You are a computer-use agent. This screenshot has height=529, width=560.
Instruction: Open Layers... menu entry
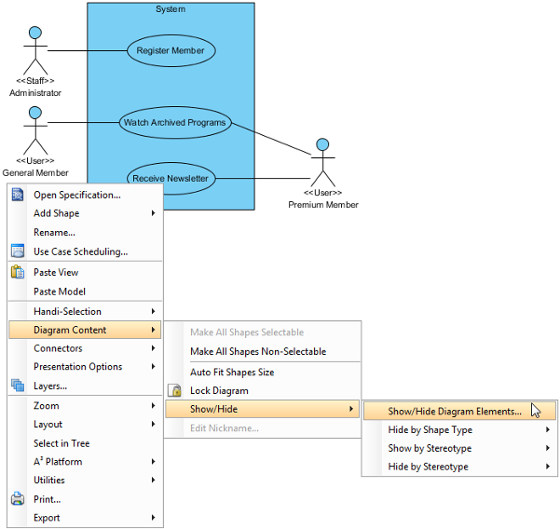coord(85,386)
